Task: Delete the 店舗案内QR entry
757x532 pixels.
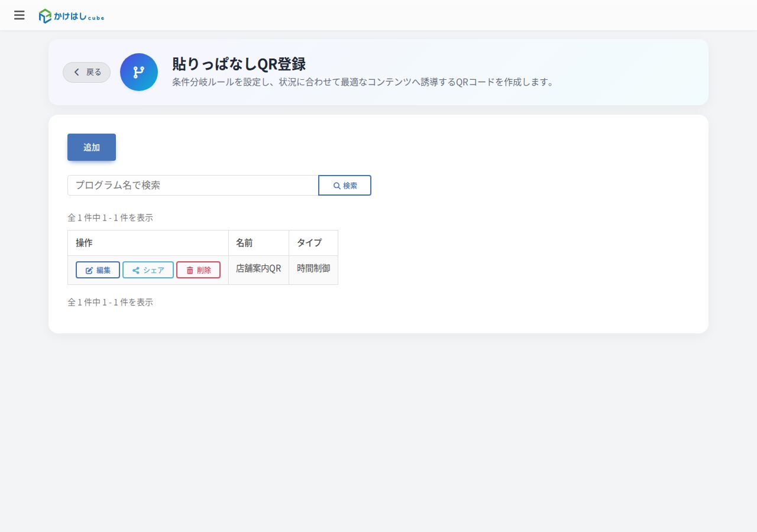Action: pyautogui.click(x=199, y=270)
